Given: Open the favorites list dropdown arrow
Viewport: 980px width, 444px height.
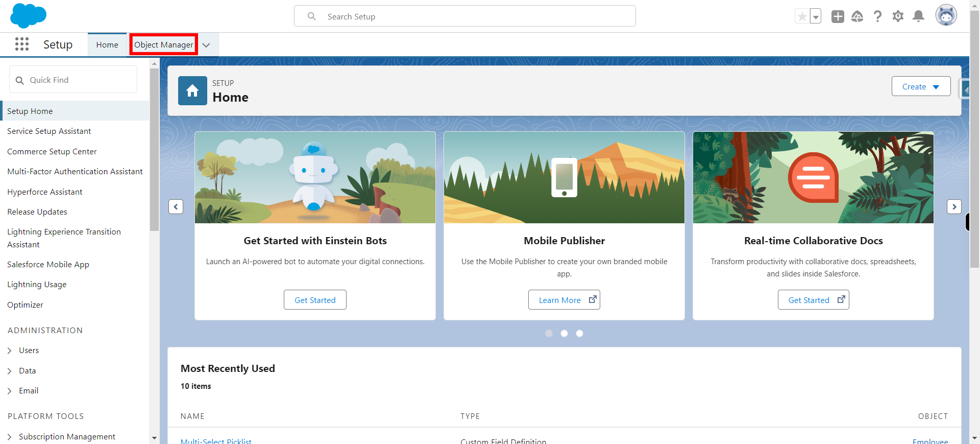Looking at the screenshot, I should [816, 16].
